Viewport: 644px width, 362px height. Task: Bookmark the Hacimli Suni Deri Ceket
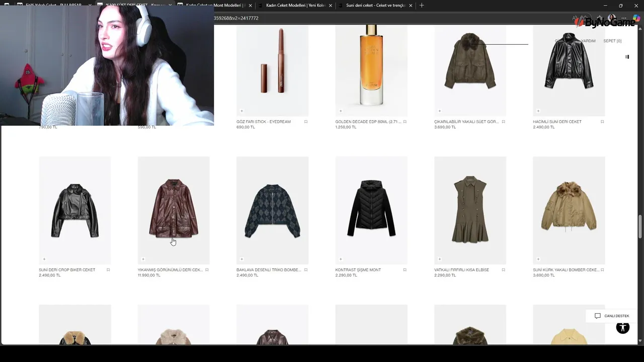tap(602, 122)
